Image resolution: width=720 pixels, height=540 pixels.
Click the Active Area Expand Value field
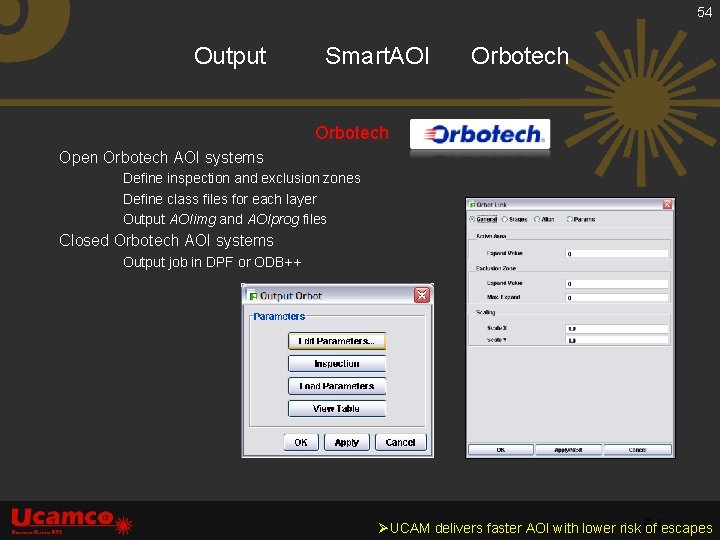[617, 253]
